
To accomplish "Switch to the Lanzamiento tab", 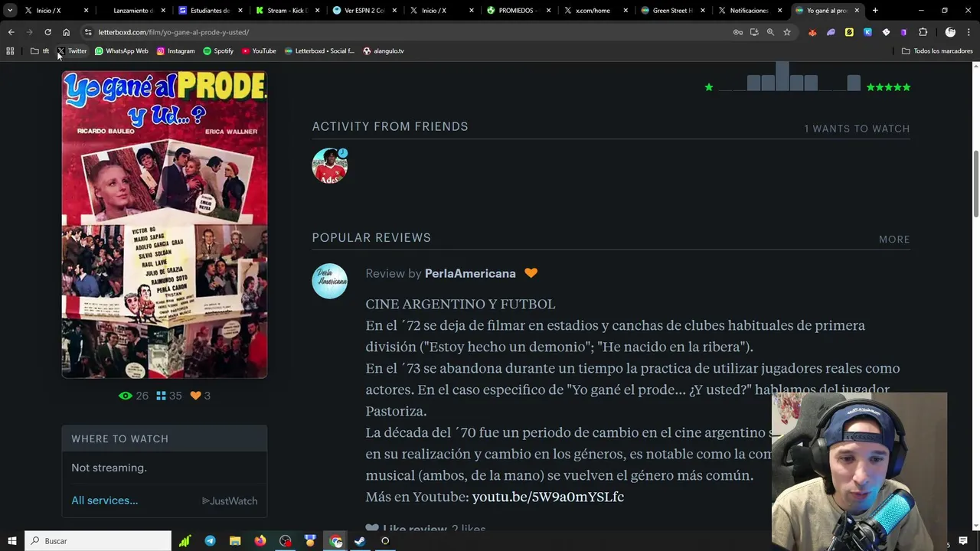I will pos(134,11).
